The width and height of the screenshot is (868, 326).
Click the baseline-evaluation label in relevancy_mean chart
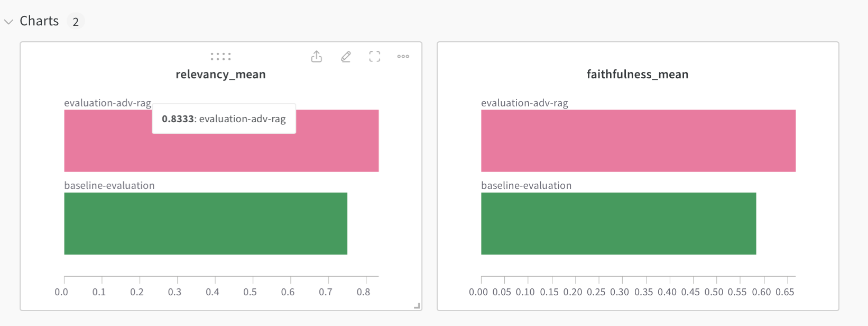pyautogui.click(x=109, y=186)
